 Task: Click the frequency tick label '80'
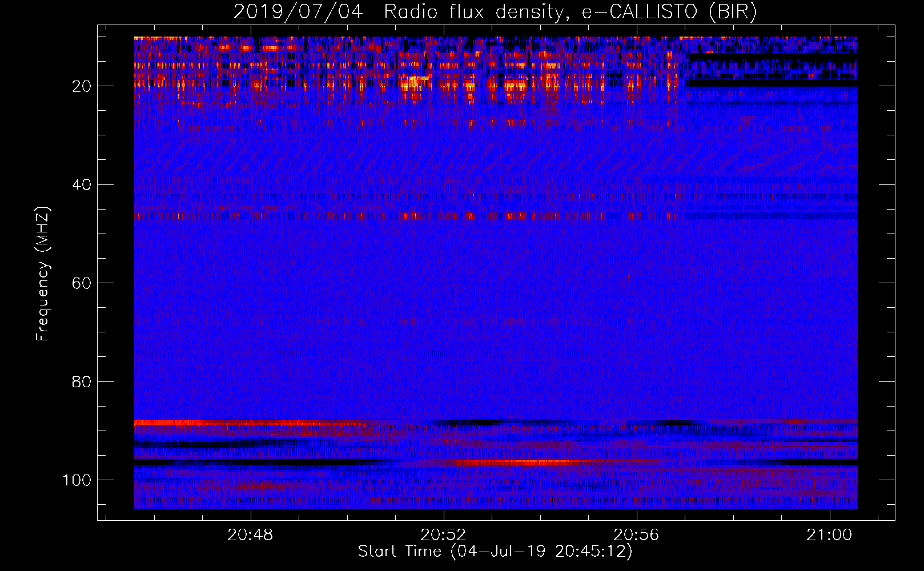click(82, 381)
